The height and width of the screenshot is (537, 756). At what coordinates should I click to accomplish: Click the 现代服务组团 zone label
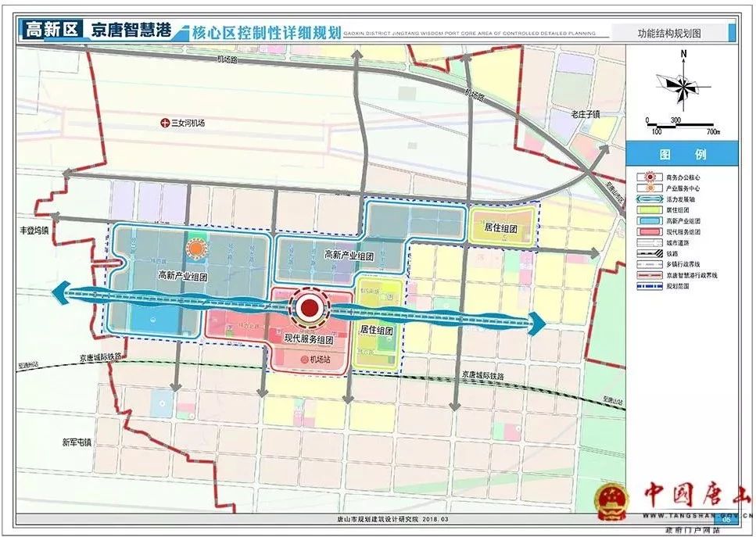(x=307, y=340)
